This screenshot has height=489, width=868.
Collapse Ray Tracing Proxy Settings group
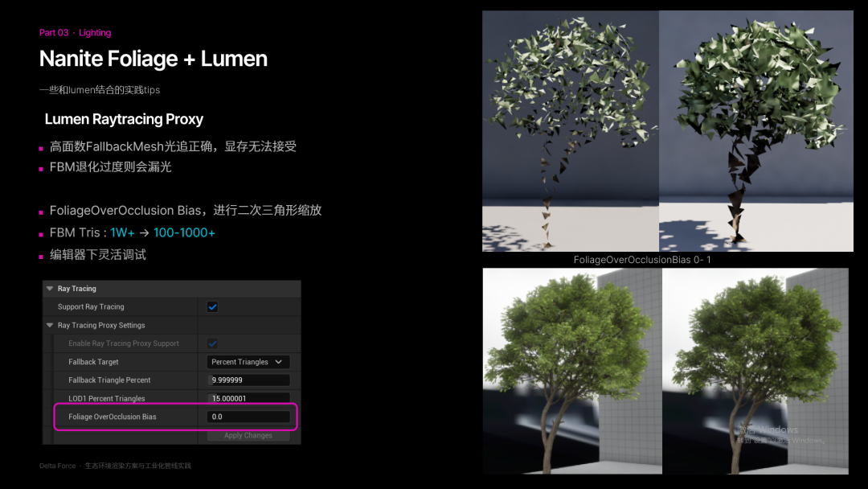coord(50,325)
